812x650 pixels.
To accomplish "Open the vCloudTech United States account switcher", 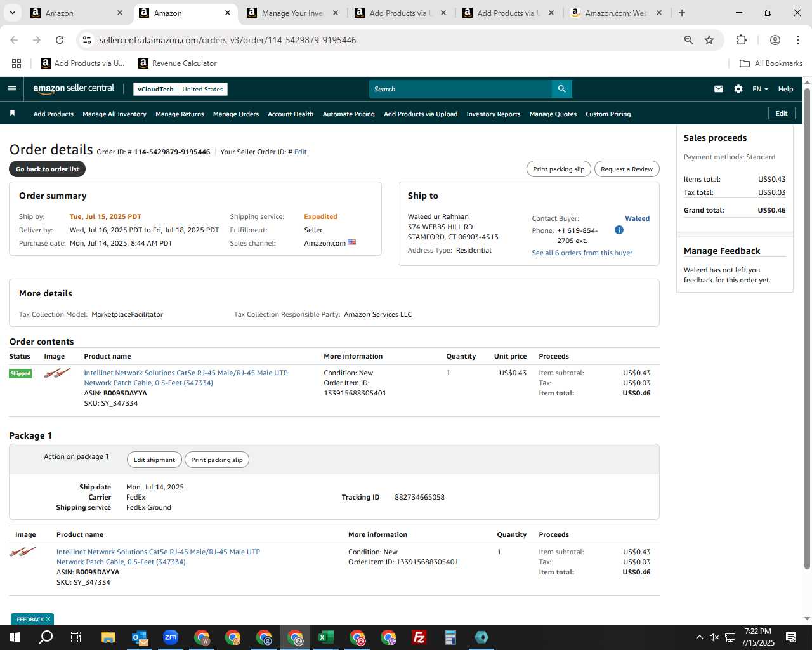I will (x=180, y=89).
